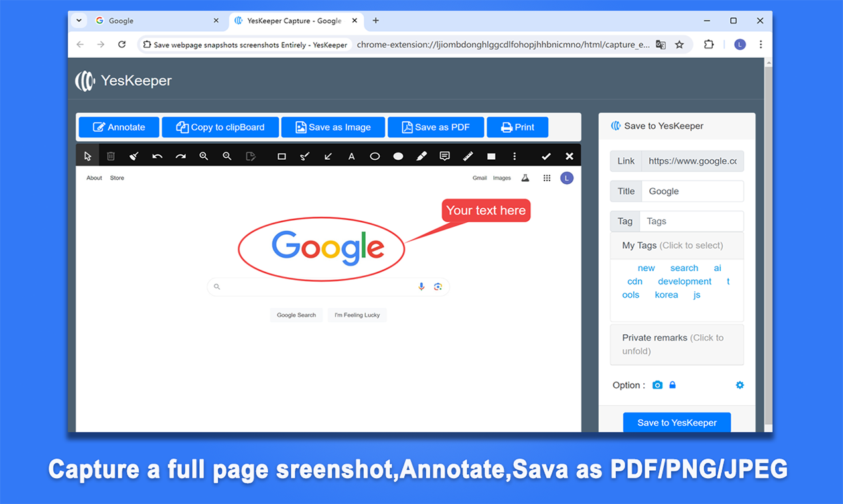Open the three-dot more options menu
Screen dimensions: 843x504
coord(514,157)
